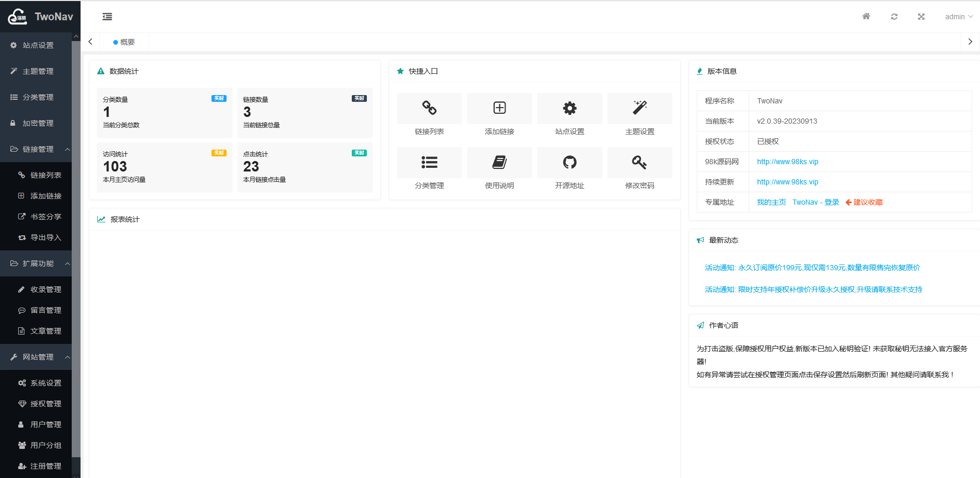980x478 pixels.
Task: Open the 访问统计 card showing 103
Action: point(165,167)
